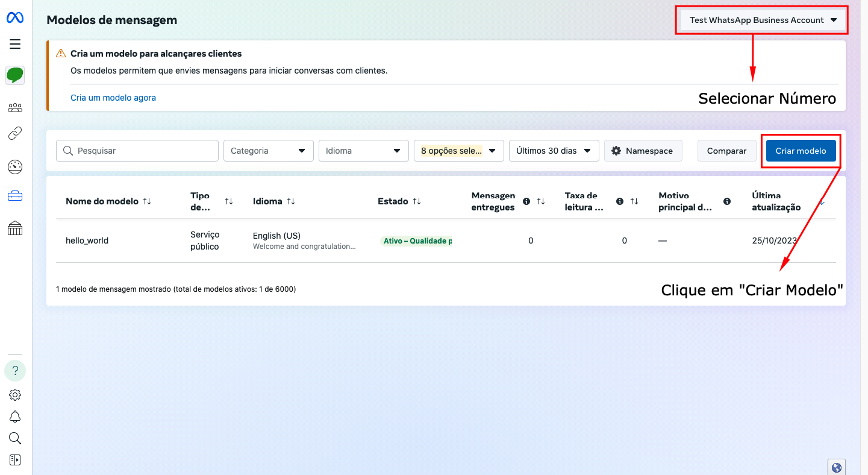Open the Meta logo icon
Screen dimensions: 868x475
coord(14,17)
